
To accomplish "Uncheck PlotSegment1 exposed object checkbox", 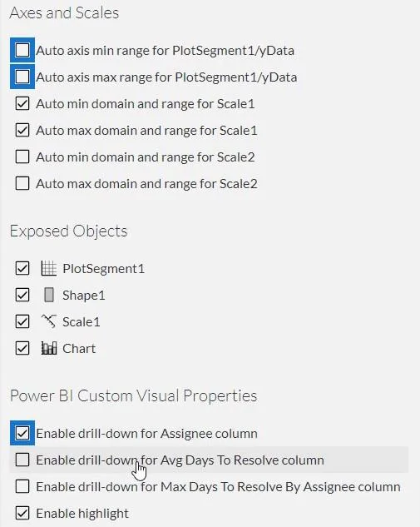I will 22,268.
